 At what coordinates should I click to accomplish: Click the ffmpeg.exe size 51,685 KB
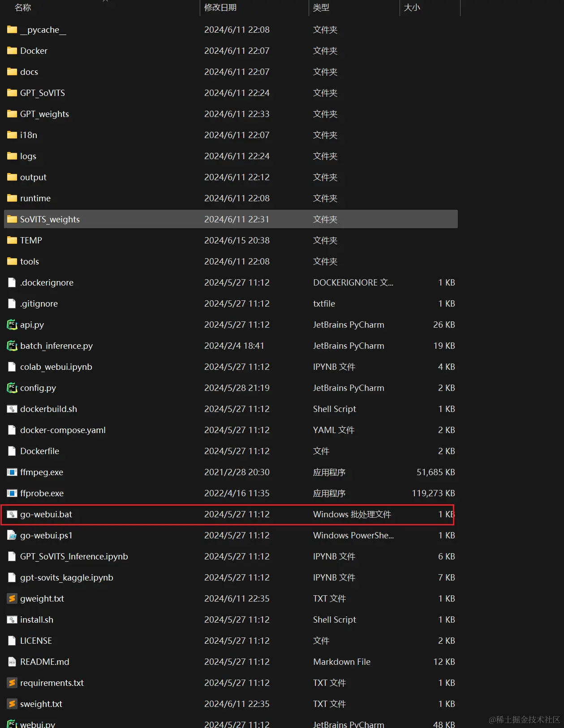[436, 472]
